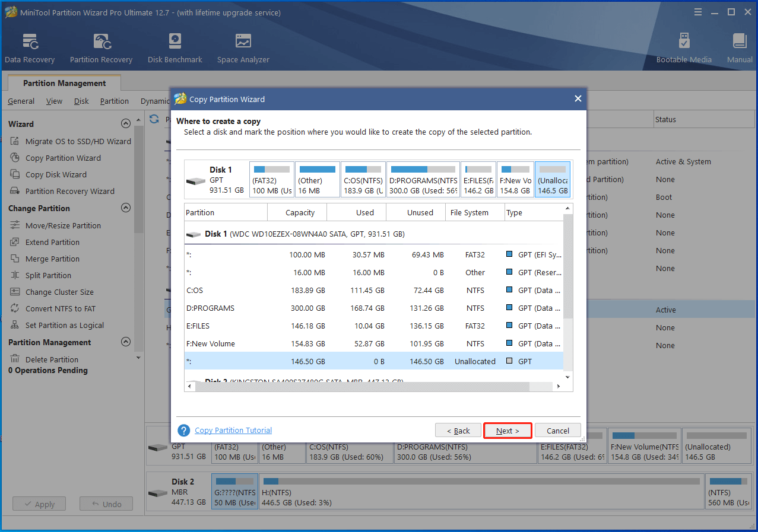Open the Data Recovery tool

(x=30, y=49)
